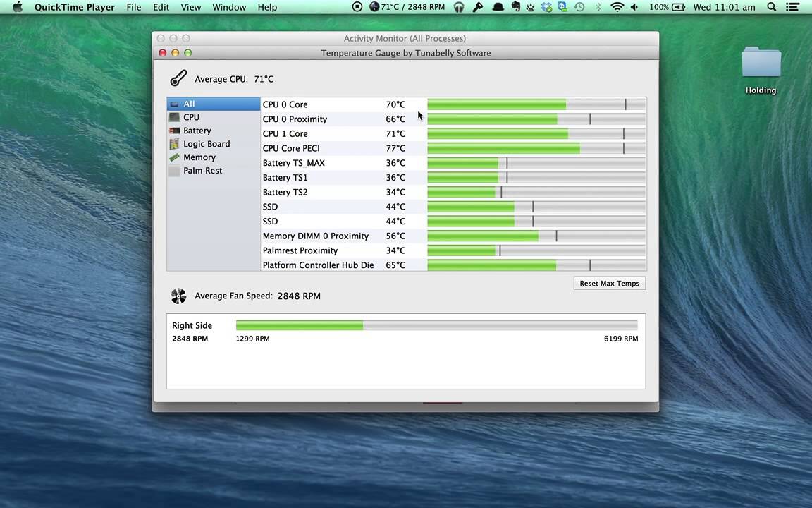Viewport: 812px width, 508px height.
Task: Click the fan icon beside Average Fan Speed
Action: (178, 296)
